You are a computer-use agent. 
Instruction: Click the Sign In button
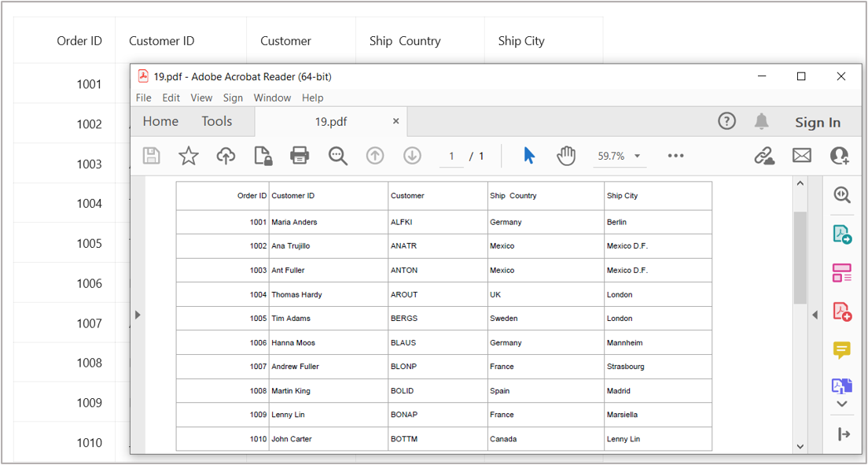(817, 122)
